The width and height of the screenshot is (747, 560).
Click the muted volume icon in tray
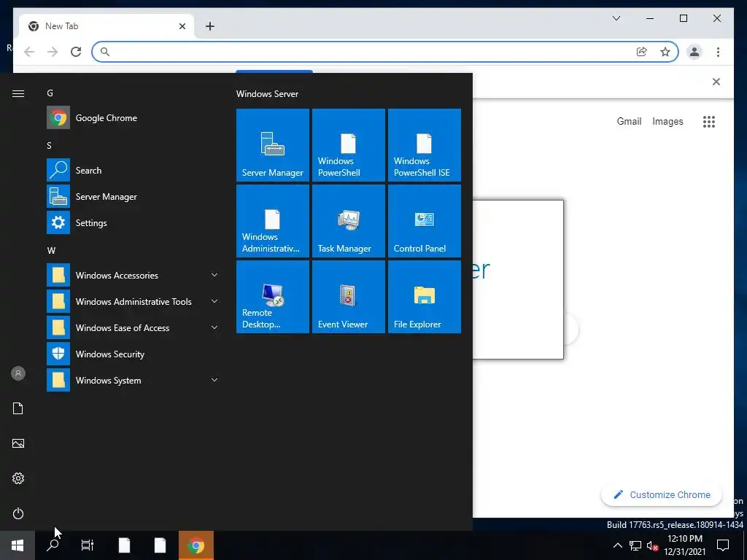coord(652,545)
